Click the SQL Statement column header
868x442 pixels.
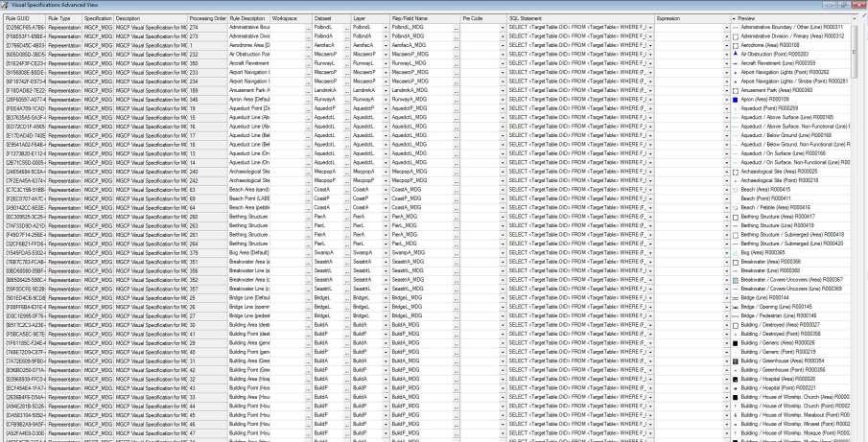click(x=580, y=19)
